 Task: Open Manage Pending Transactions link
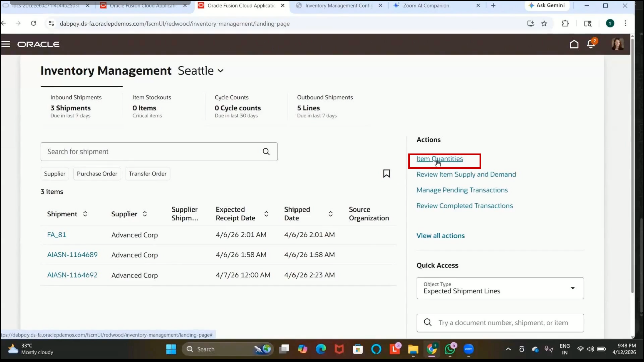pyautogui.click(x=462, y=190)
